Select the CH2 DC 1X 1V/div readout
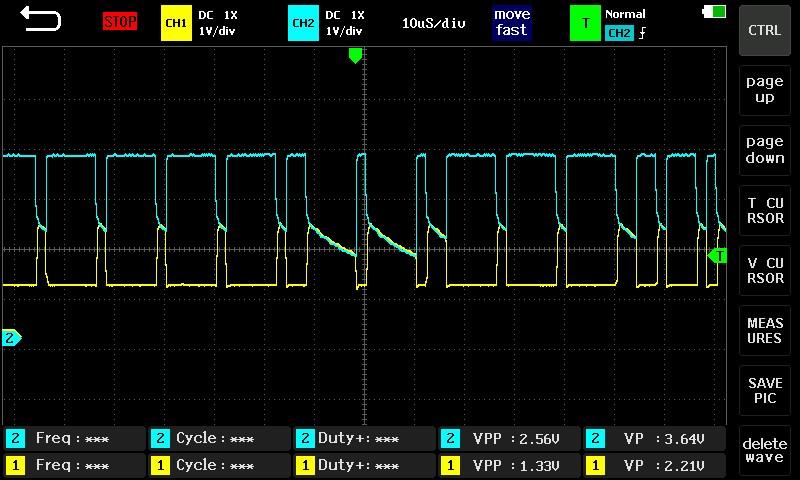The image size is (800, 480). [345, 23]
